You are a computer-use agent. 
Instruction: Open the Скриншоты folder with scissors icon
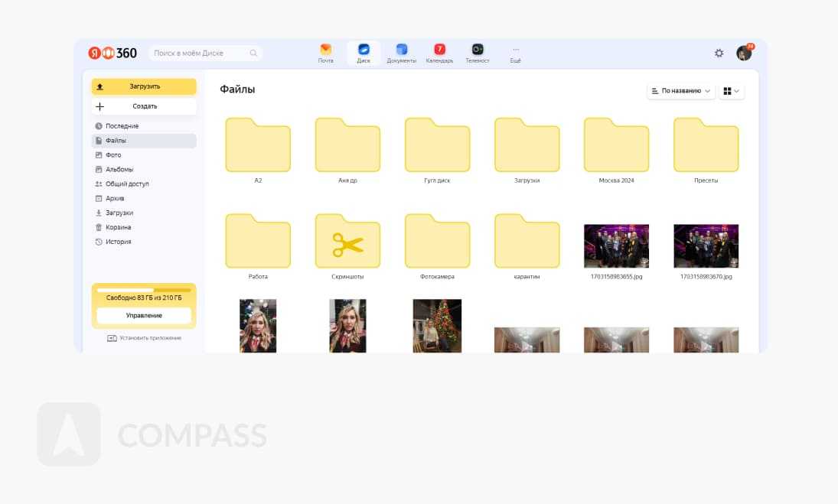(347, 242)
